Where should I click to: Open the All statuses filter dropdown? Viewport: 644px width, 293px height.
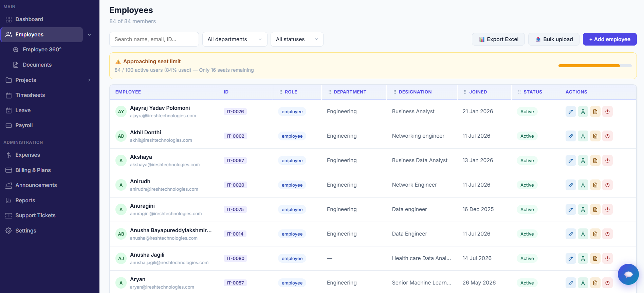(297, 39)
